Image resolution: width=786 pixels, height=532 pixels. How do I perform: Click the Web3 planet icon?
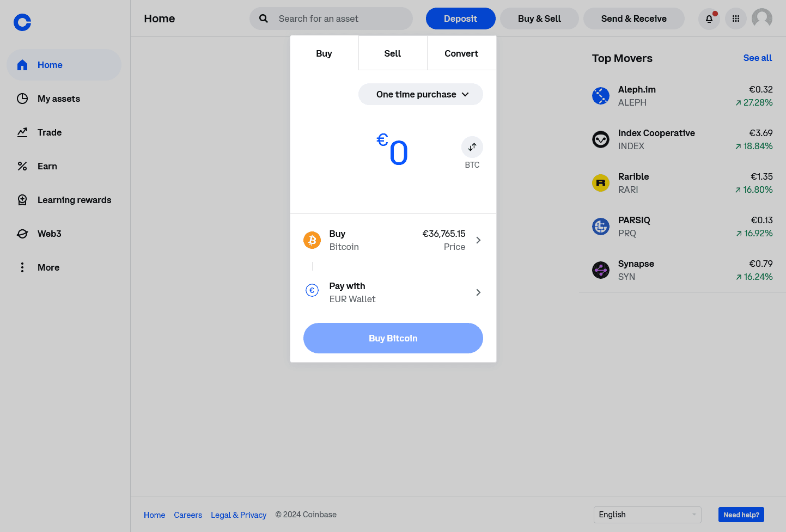[x=22, y=234]
